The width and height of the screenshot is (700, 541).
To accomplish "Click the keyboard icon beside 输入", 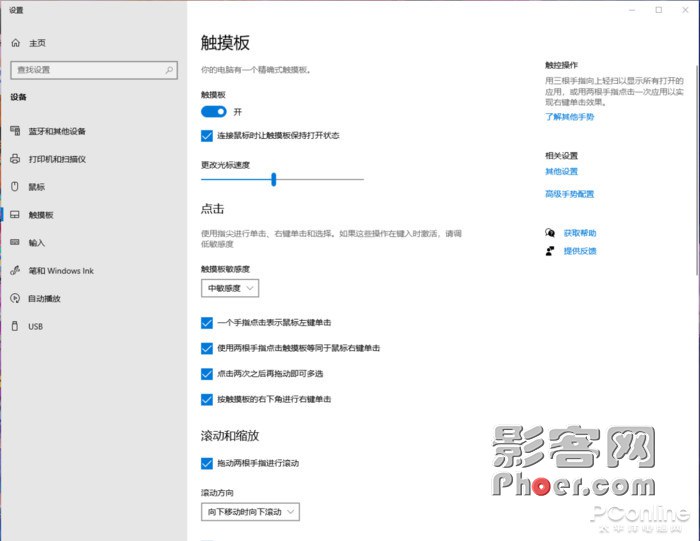I will pyautogui.click(x=15, y=242).
